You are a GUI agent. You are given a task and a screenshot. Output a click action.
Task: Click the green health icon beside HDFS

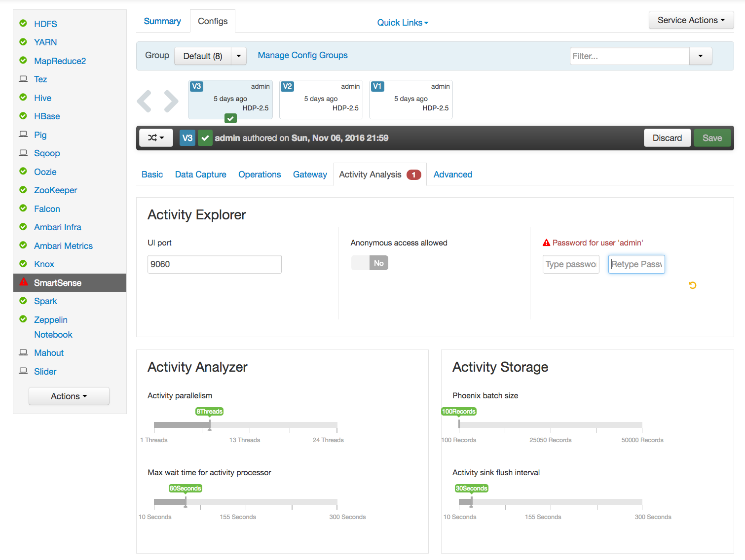(x=23, y=23)
